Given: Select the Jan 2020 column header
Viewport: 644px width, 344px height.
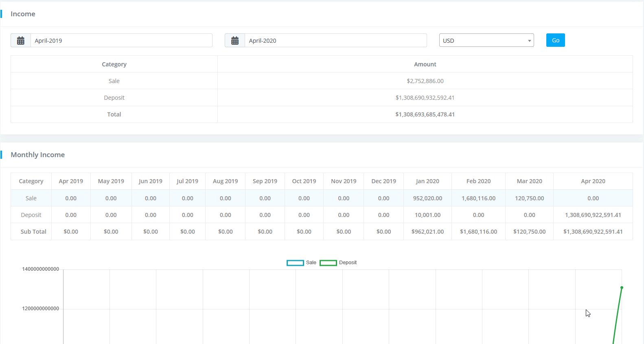Looking at the screenshot, I should pyautogui.click(x=427, y=182).
